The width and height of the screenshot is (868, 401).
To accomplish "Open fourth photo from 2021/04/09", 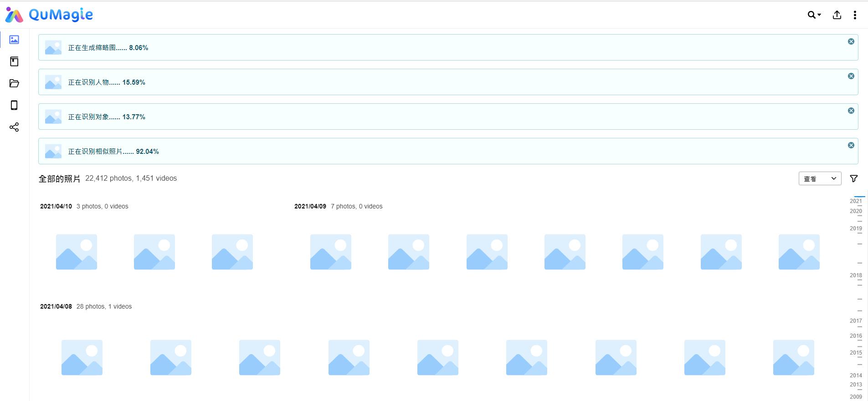I will pos(565,252).
